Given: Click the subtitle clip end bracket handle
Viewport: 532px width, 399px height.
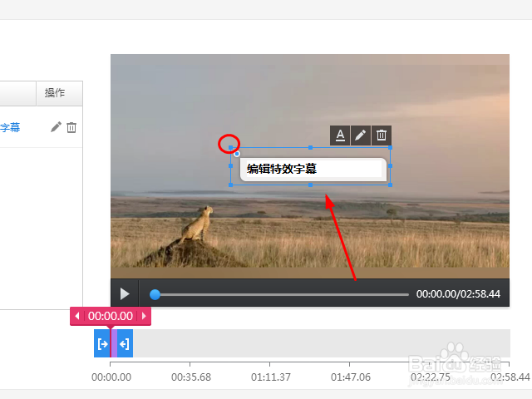Looking at the screenshot, I should (125, 343).
